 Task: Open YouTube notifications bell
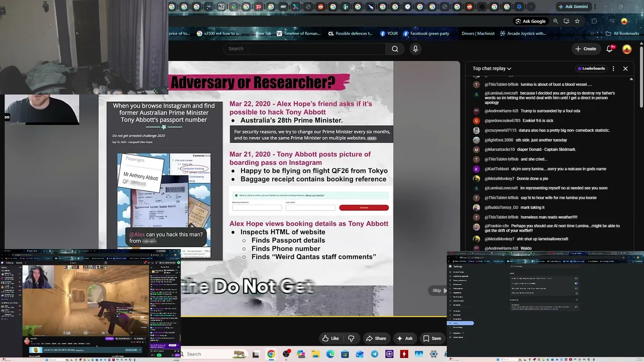coord(610,49)
